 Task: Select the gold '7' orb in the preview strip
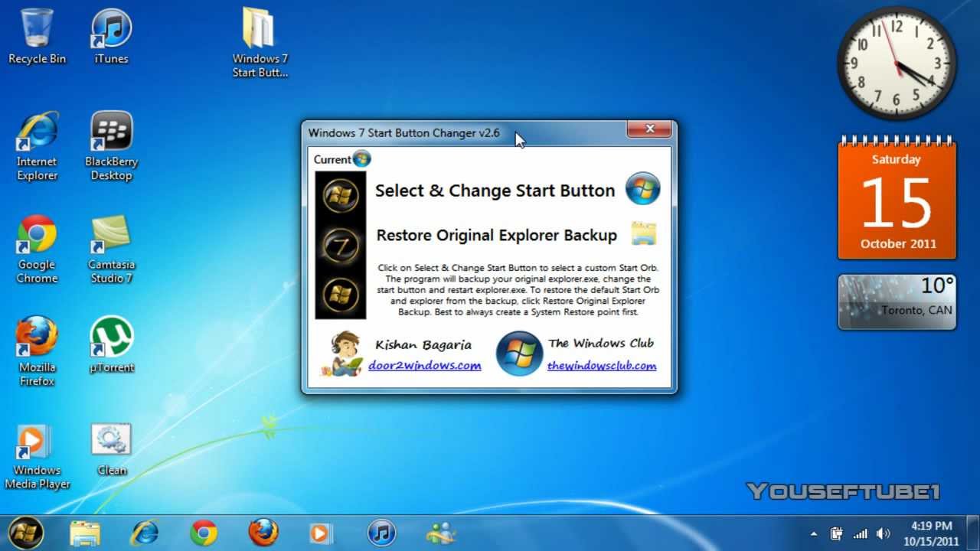pyautogui.click(x=340, y=243)
